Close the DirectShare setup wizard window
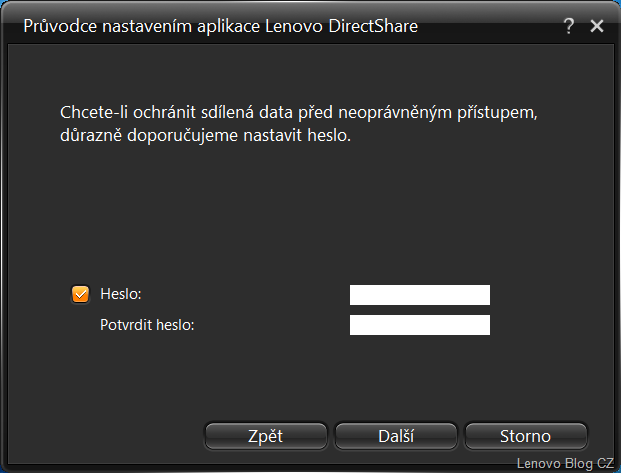The width and height of the screenshot is (621, 473). click(x=597, y=27)
